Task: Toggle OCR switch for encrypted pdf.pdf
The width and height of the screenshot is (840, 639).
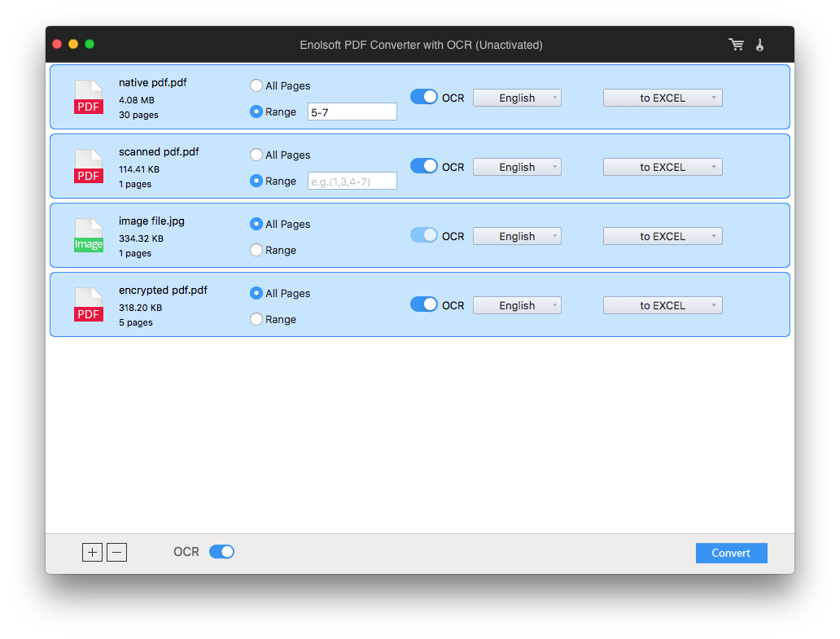Action: tap(424, 304)
